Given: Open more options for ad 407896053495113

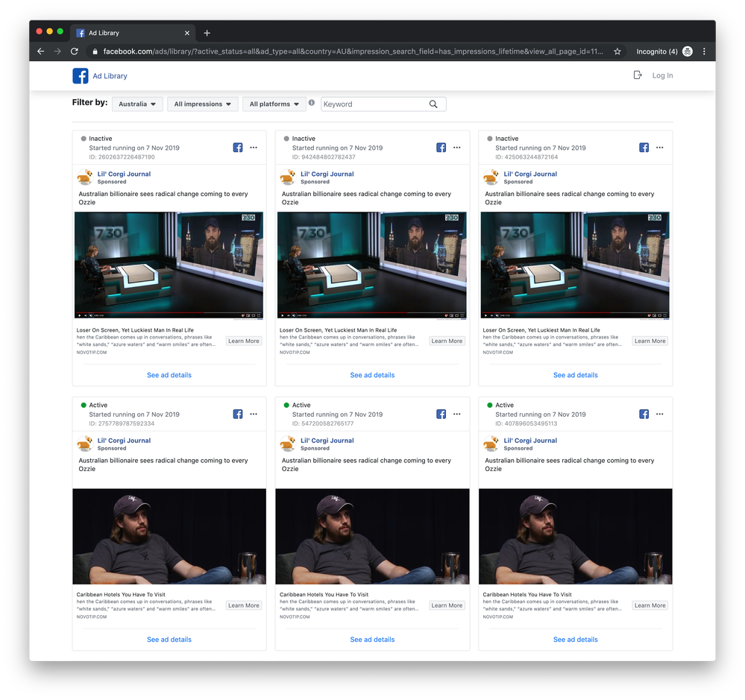Looking at the screenshot, I should [x=660, y=414].
